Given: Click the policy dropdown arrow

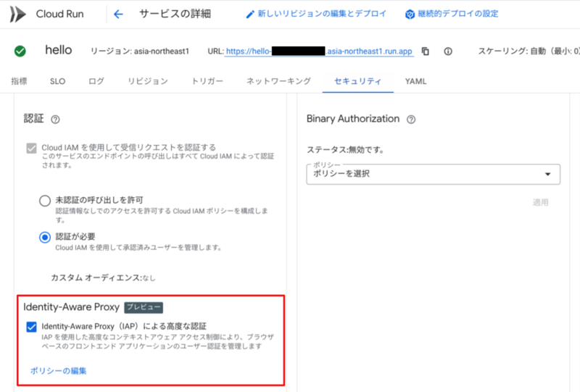Looking at the screenshot, I should [x=548, y=174].
